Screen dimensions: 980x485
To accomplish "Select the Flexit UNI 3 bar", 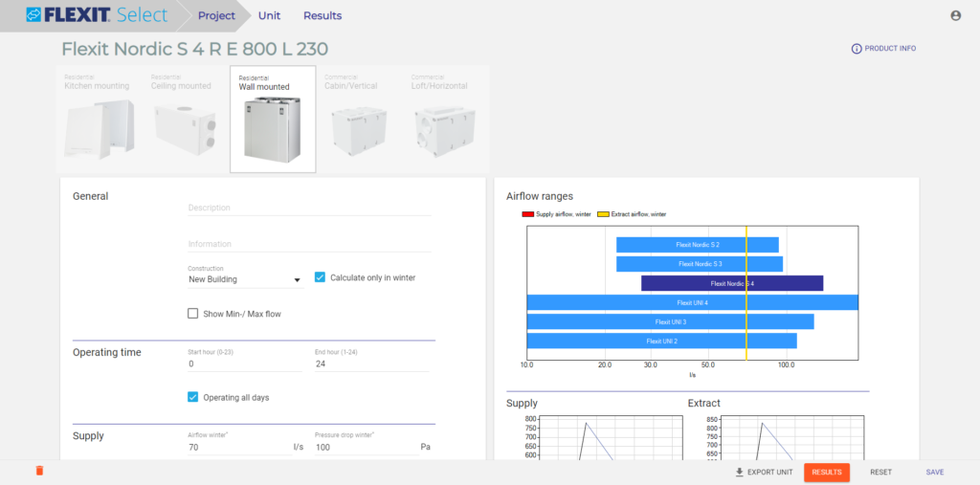I will coord(671,321).
